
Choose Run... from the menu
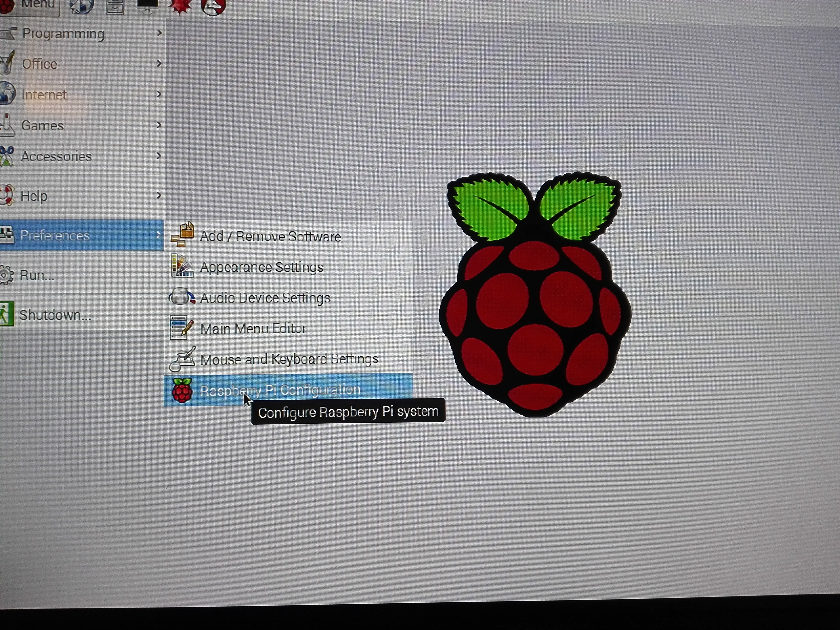coord(82,275)
